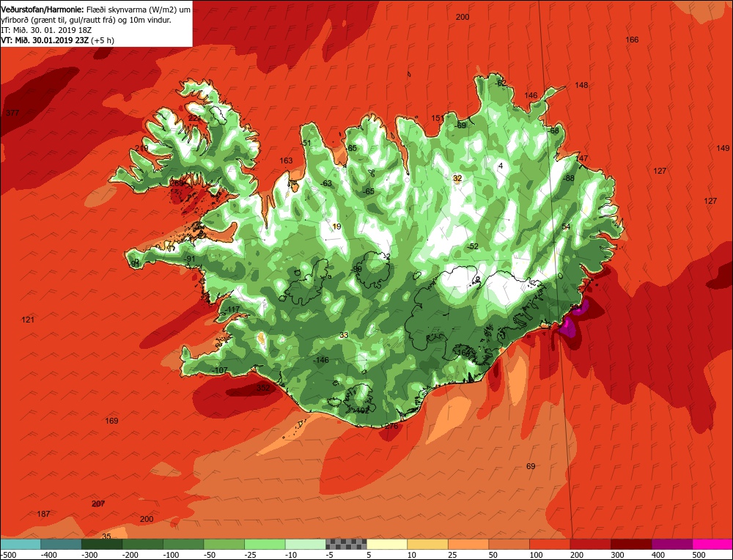Click the -63 value in northwest Iceland
The height and width of the screenshot is (560, 733).
(326, 183)
